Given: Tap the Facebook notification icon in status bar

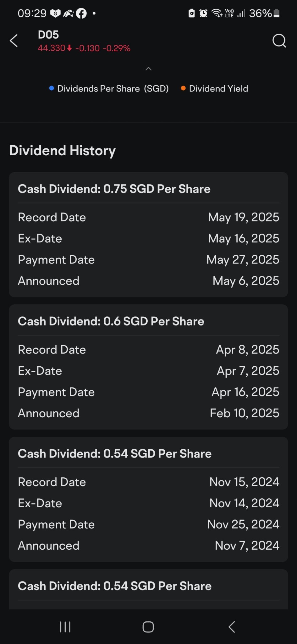Looking at the screenshot, I should point(81,13).
